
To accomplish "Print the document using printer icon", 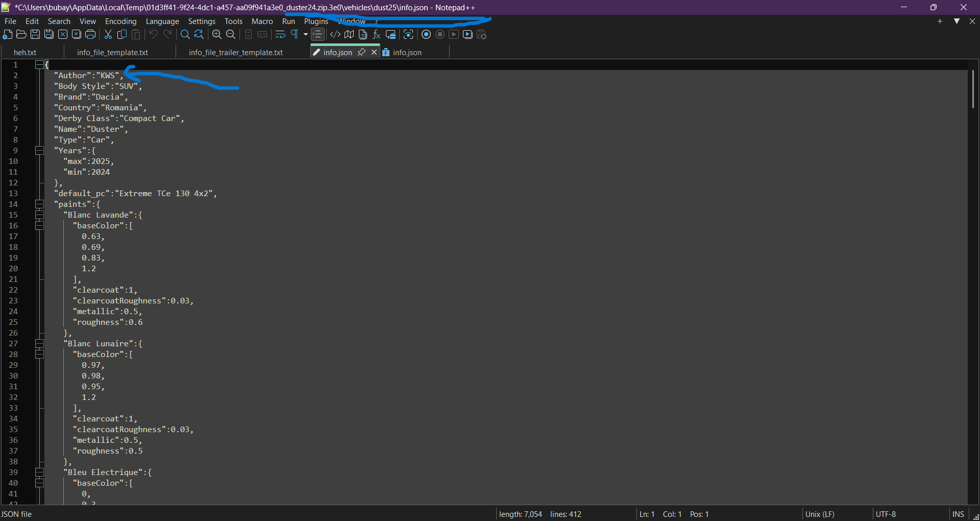I will [x=90, y=35].
